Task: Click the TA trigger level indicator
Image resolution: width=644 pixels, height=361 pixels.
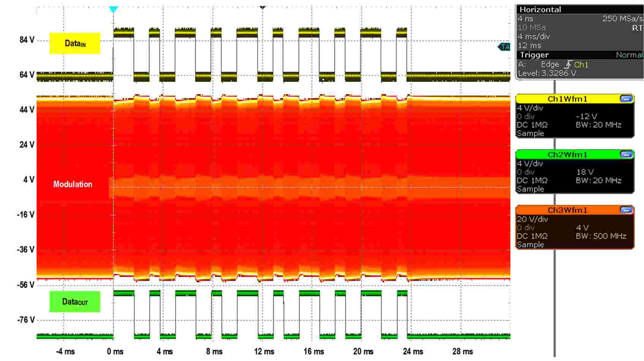Action: coord(504,47)
